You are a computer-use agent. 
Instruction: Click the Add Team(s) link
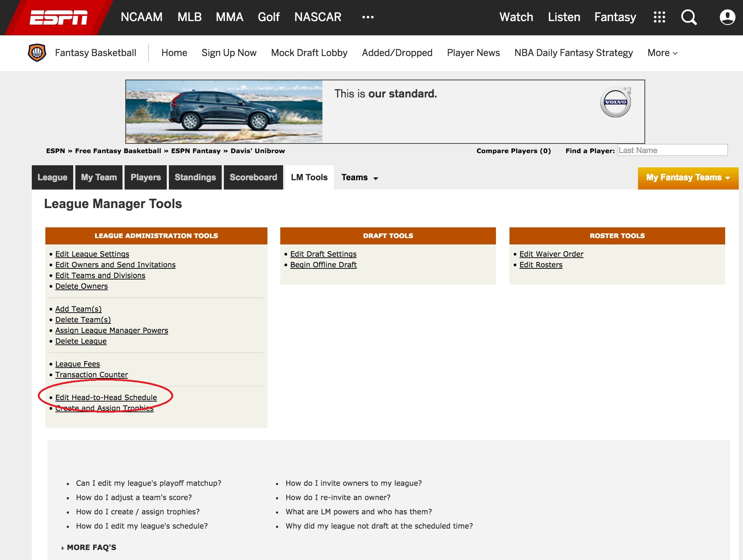point(79,309)
